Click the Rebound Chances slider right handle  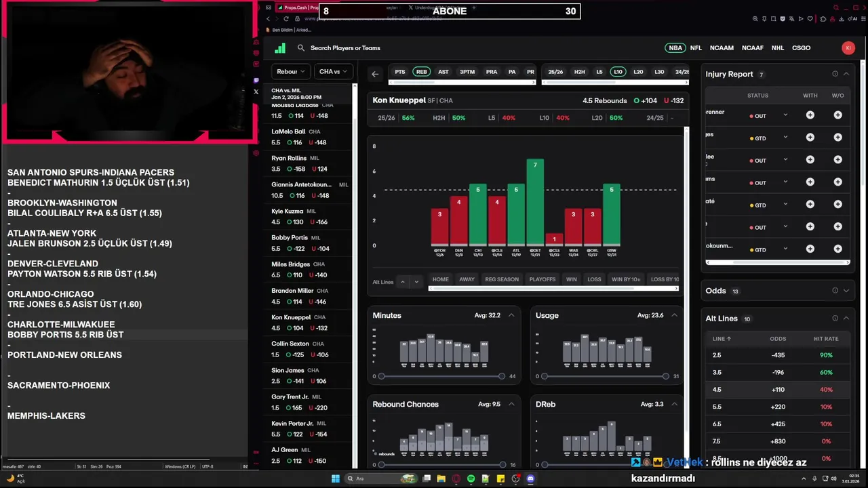pyautogui.click(x=502, y=465)
